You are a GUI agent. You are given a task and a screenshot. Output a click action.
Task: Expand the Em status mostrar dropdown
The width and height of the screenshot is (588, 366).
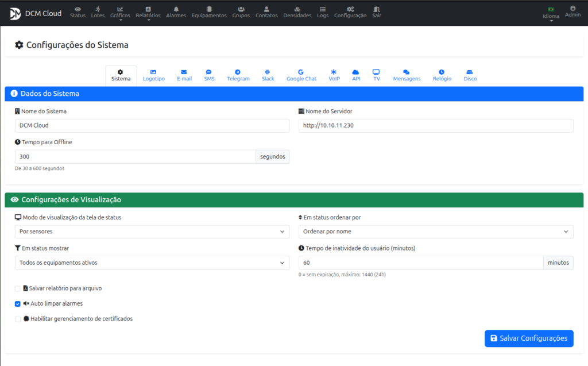pos(152,263)
